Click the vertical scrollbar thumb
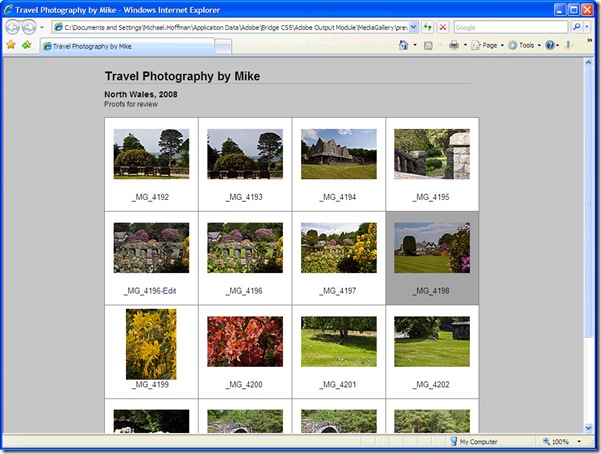This screenshot has width=601, height=454. coord(588,202)
